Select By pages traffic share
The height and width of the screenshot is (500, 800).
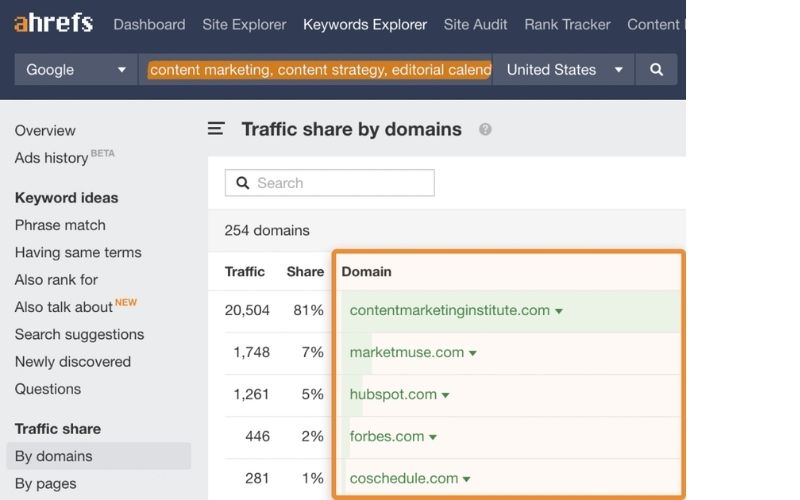pyautogui.click(x=45, y=484)
